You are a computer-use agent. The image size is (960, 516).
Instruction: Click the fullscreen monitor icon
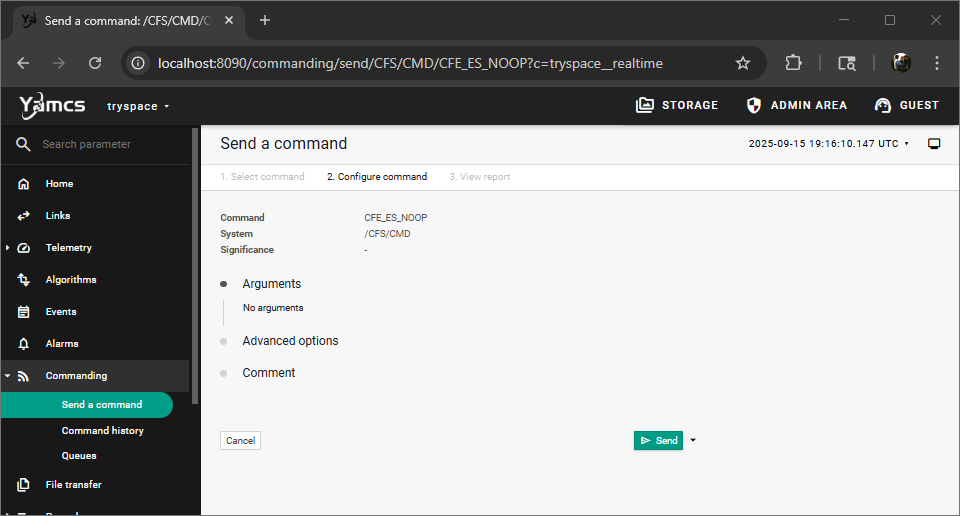coord(934,144)
